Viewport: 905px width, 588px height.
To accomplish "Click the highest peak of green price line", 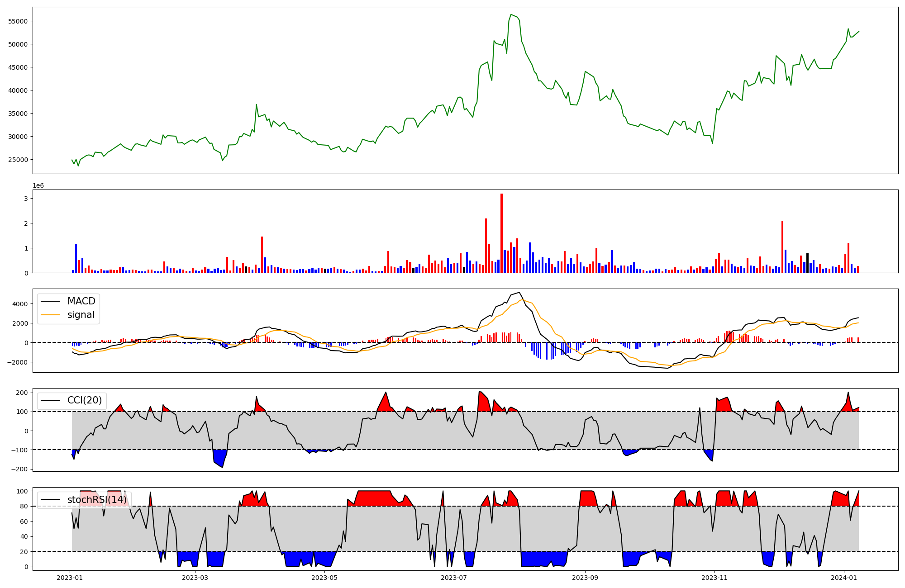I will (511, 15).
